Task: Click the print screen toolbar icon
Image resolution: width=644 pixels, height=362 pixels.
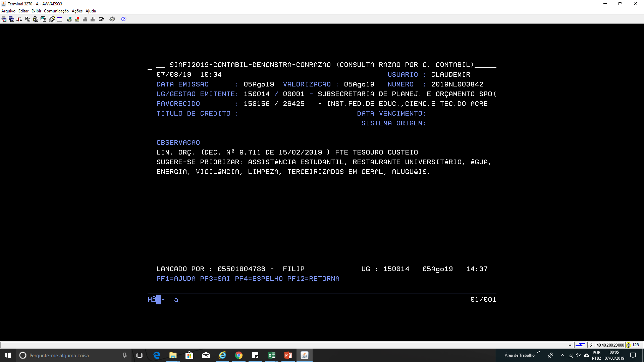Action: pyautogui.click(x=43, y=19)
